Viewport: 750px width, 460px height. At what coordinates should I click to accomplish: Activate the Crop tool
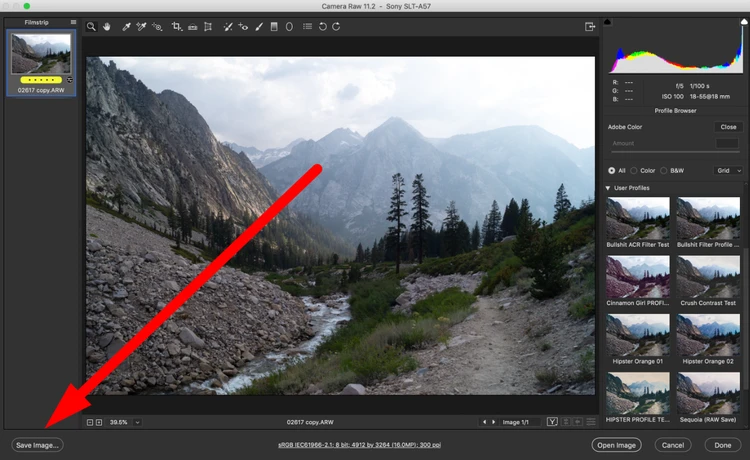[x=177, y=27]
